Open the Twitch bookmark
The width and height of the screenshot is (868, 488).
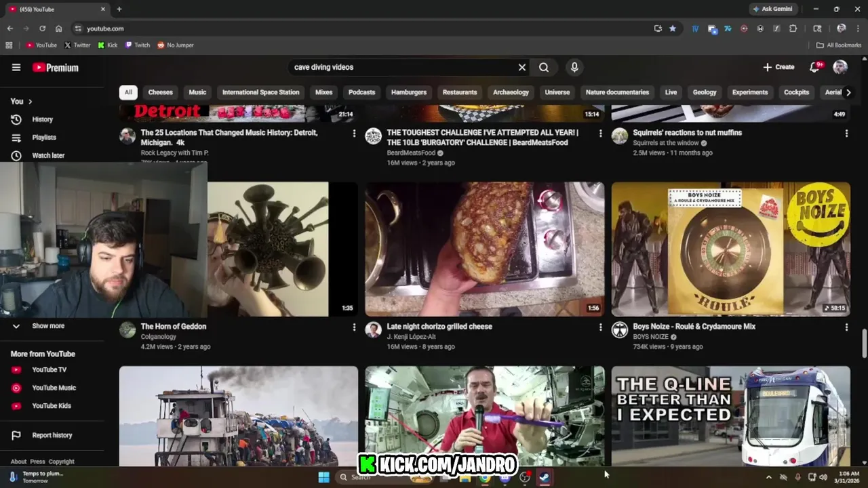coord(138,45)
